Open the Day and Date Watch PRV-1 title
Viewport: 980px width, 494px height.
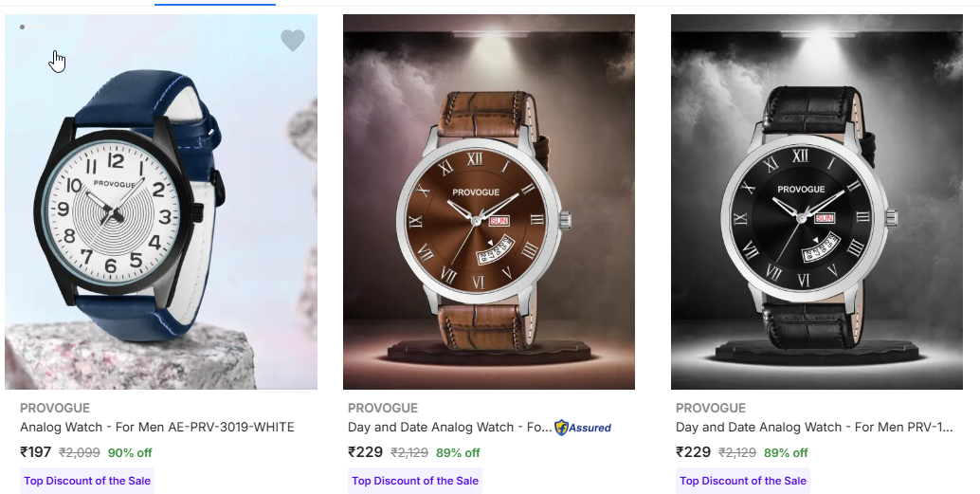pos(813,428)
